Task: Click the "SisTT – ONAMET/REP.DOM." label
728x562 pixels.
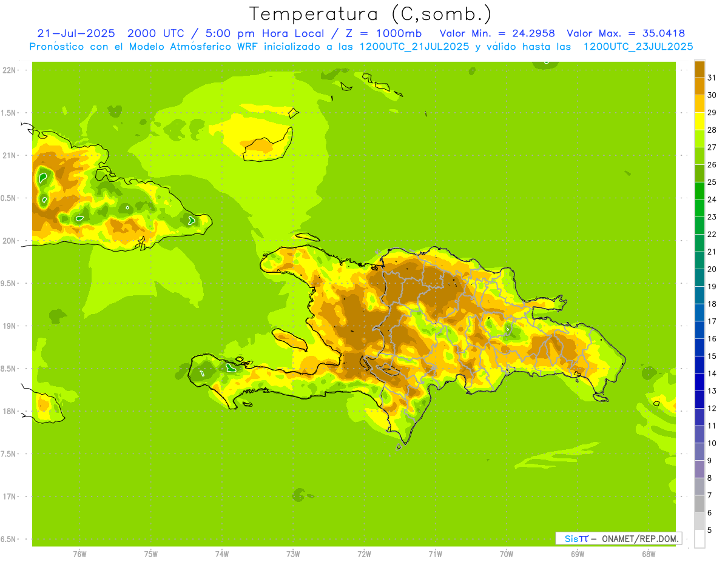Action: [x=618, y=538]
